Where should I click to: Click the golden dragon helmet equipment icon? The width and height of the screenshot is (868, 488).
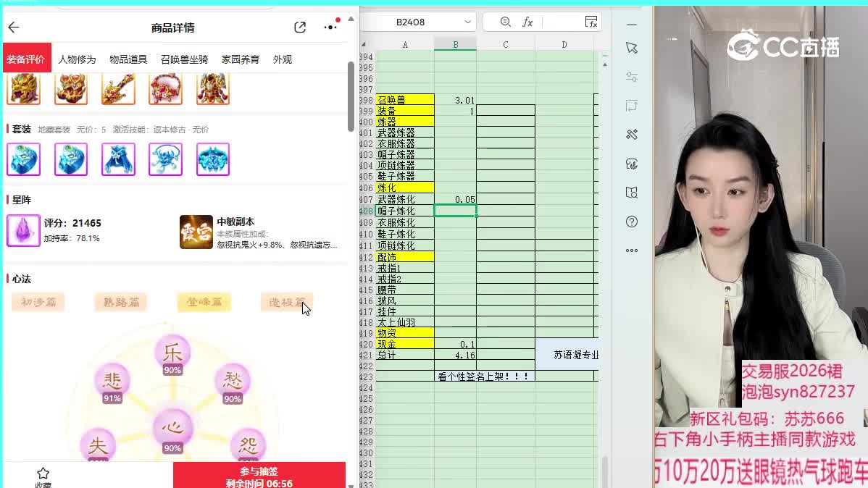[x=23, y=88]
